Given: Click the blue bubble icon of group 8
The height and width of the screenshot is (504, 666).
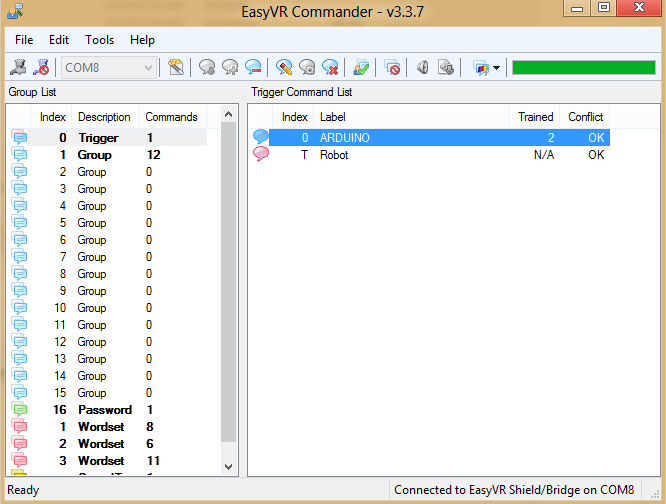Looking at the screenshot, I should pyautogui.click(x=19, y=273).
